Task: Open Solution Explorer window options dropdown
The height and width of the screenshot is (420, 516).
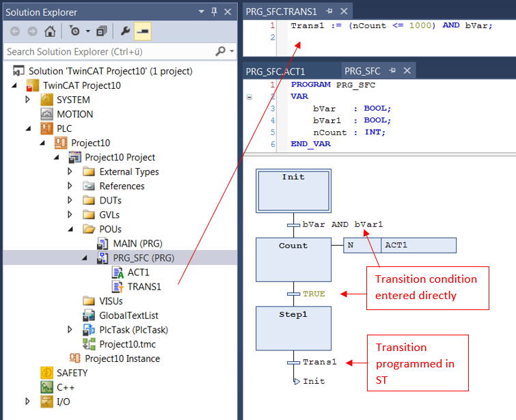Action: [x=202, y=12]
